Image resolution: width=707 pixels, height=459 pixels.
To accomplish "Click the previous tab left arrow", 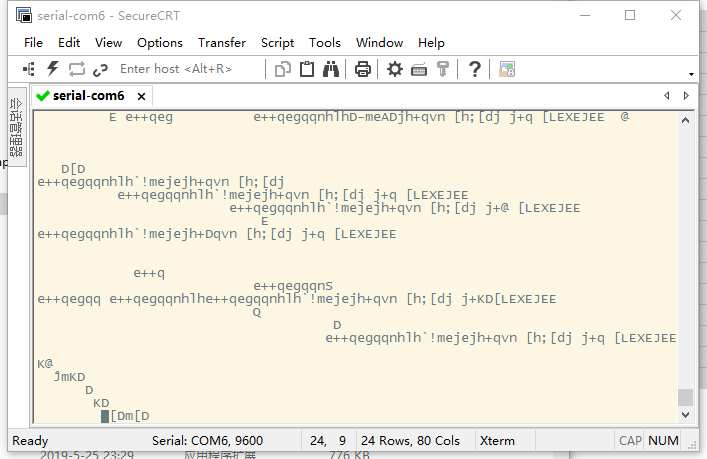I will 666,96.
